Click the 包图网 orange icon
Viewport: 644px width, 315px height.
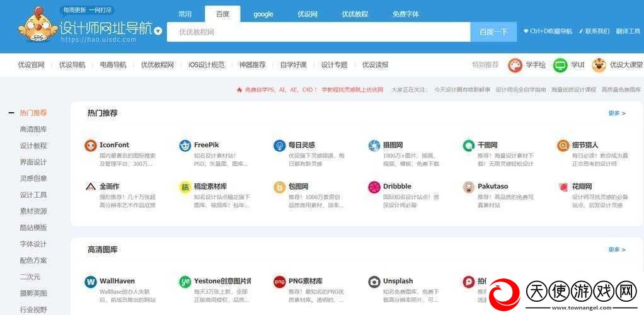(280, 187)
